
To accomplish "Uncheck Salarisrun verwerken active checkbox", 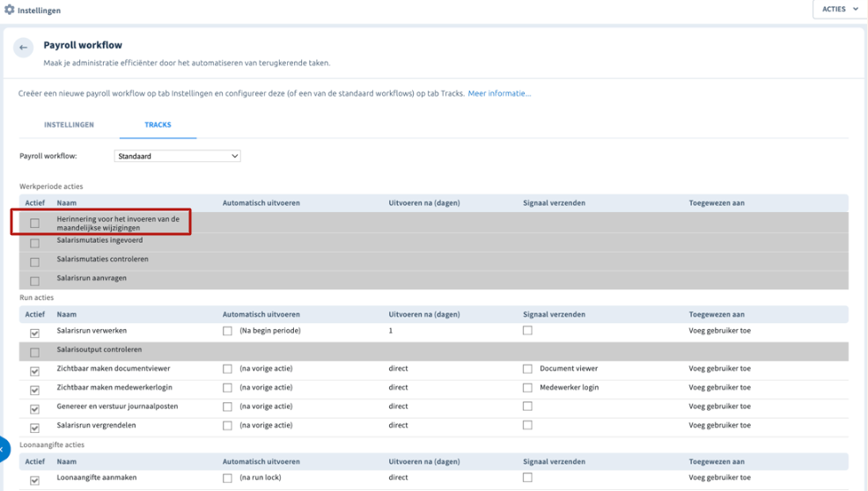I will [x=35, y=333].
